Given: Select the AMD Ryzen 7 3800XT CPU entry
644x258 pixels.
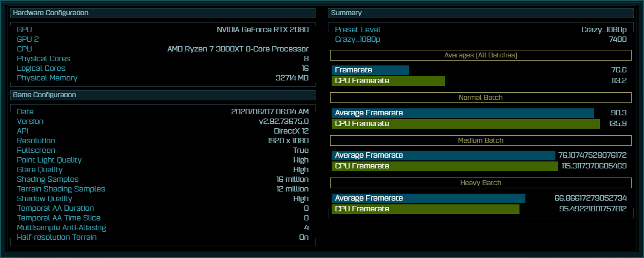Looking at the screenshot, I should [238, 49].
